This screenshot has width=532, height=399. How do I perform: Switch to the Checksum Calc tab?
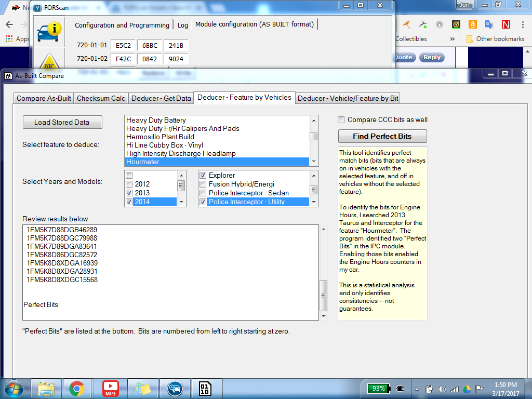101,98
